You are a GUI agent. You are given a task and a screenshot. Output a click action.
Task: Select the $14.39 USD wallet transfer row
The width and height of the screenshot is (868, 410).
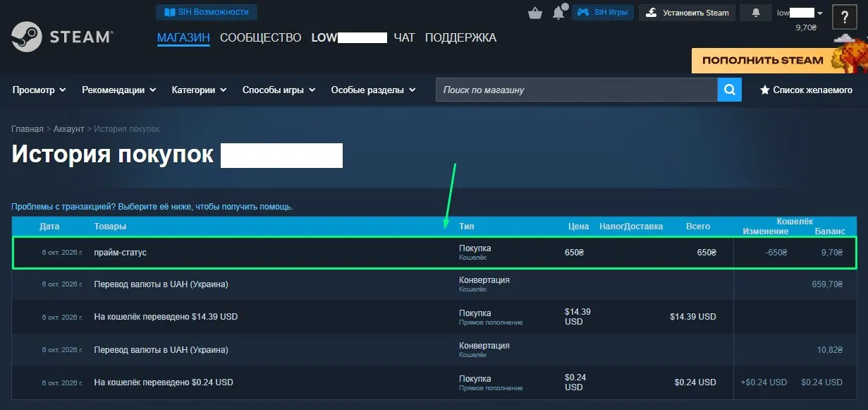[x=434, y=317]
